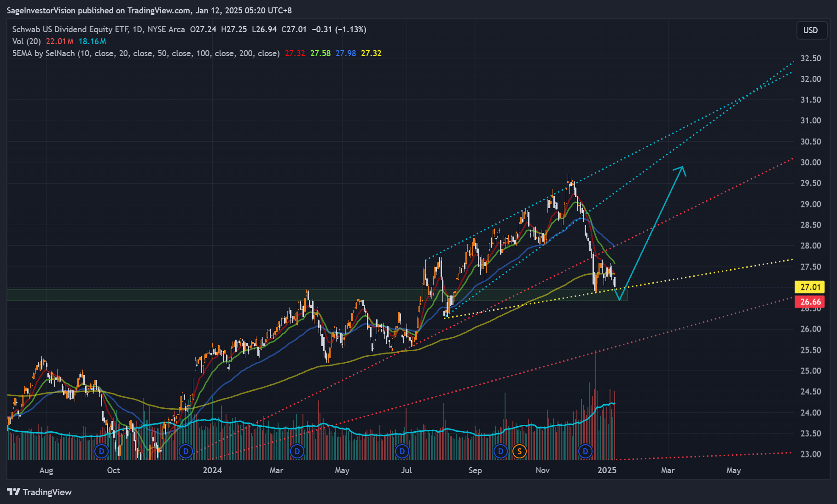Click the dividend marker near late September 2024
The height and width of the screenshot is (504, 837).
pos(500,452)
